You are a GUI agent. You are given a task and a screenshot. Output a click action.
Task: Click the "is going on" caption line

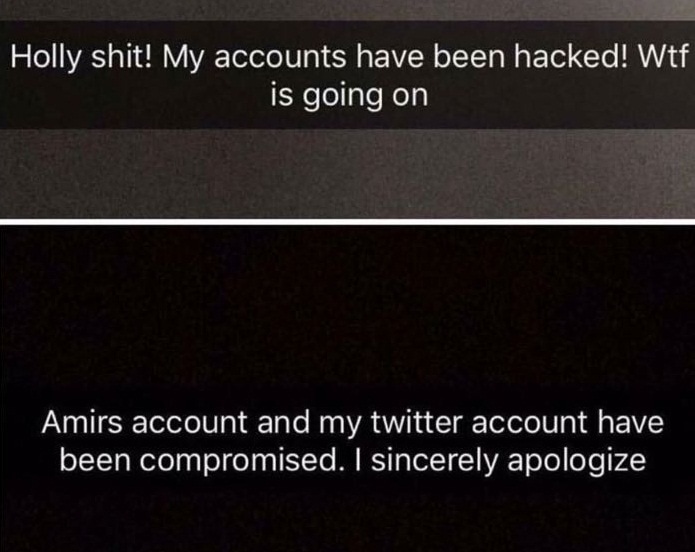pyautogui.click(x=349, y=96)
